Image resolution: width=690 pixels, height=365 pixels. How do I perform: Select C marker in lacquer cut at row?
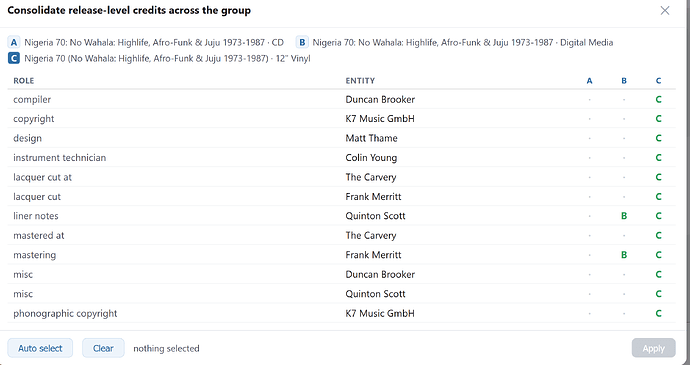(x=658, y=177)
